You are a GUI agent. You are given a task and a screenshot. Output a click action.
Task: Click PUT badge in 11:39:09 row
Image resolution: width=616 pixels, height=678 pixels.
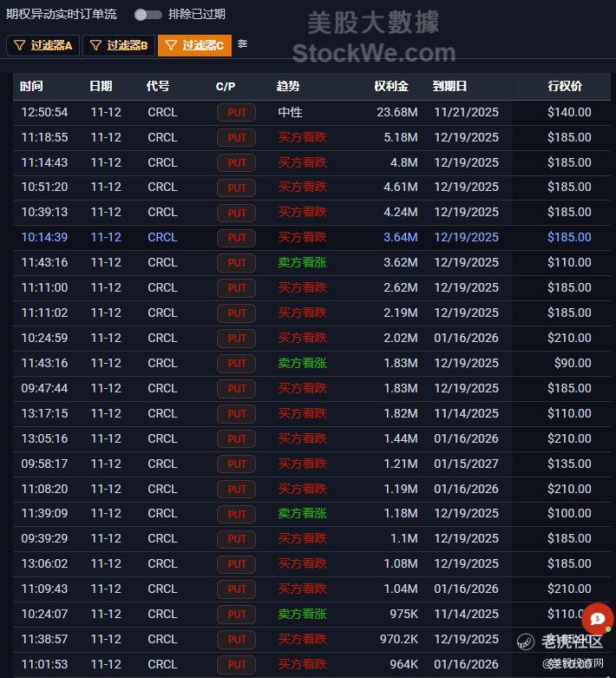[237, 514]
